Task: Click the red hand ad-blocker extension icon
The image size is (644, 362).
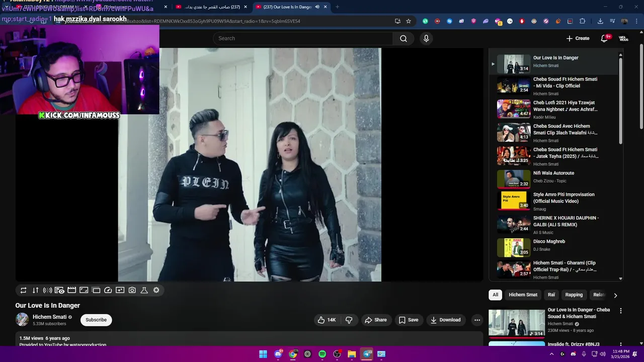Action: (522, 21)
